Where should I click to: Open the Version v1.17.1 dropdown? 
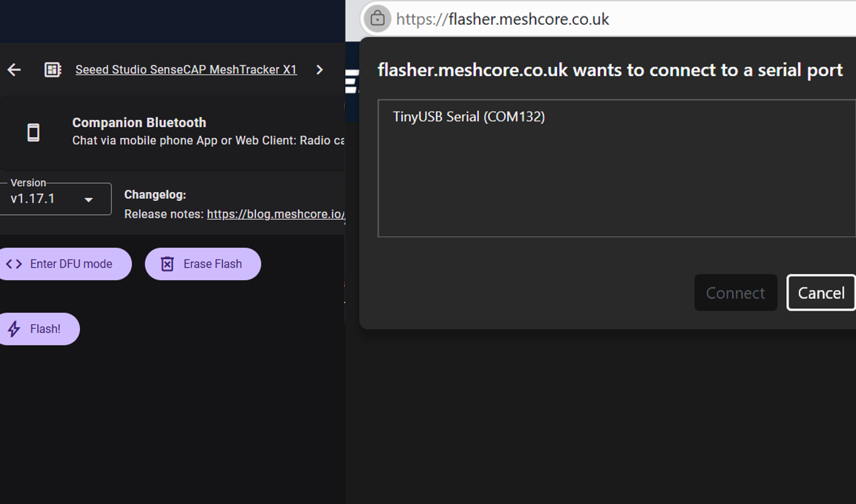pos(56,199)
